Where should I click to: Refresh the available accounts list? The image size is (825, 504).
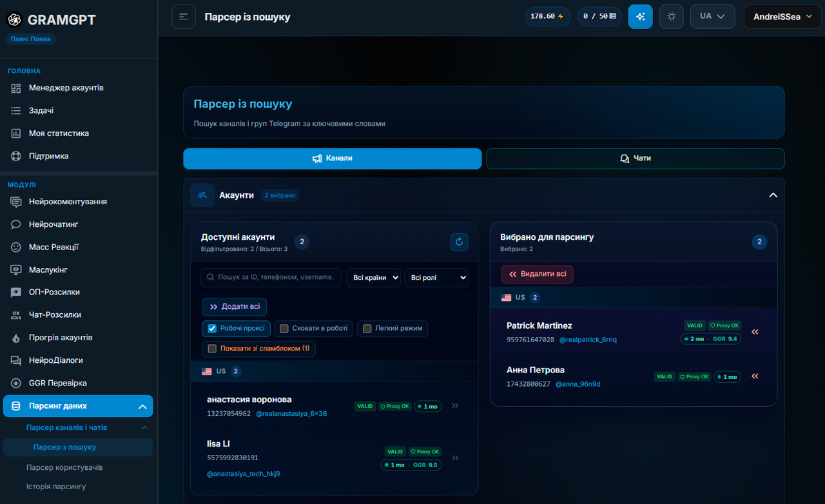459,242
